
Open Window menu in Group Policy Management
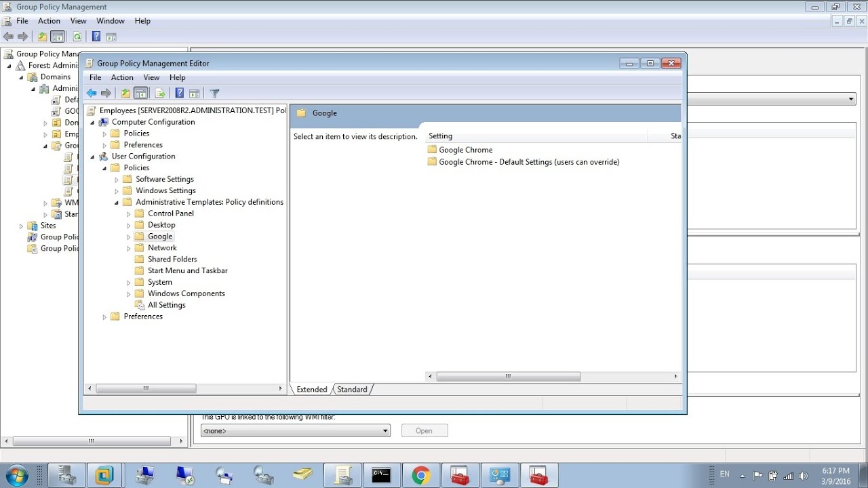(111, 21)
